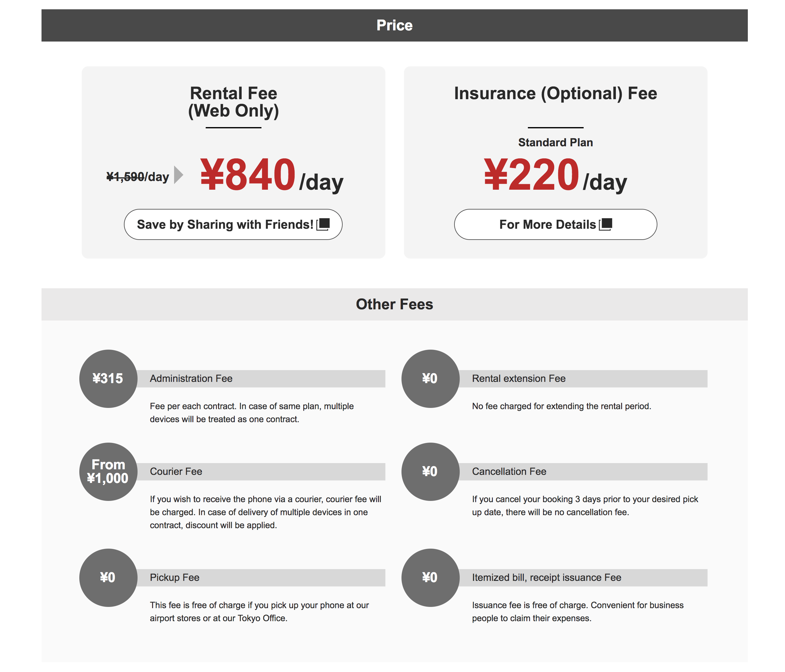Open the For More Details link
The image size is (785, 672).
coord(555,224)
